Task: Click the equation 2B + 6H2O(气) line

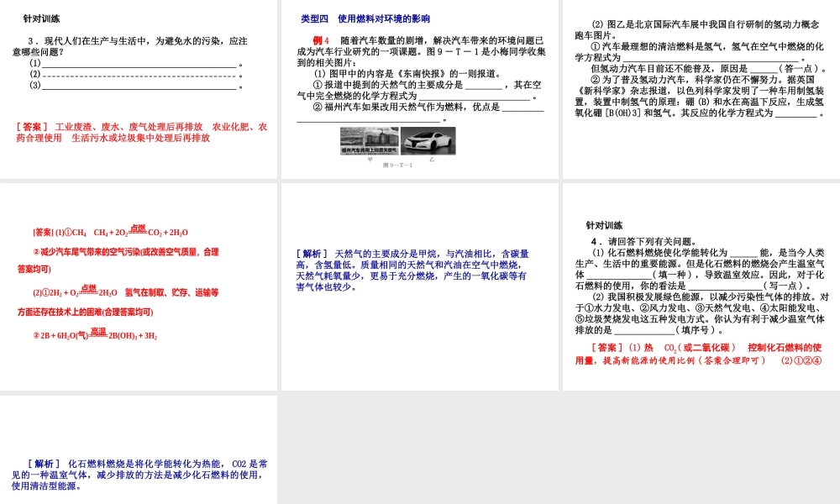Action: (96, 334)
